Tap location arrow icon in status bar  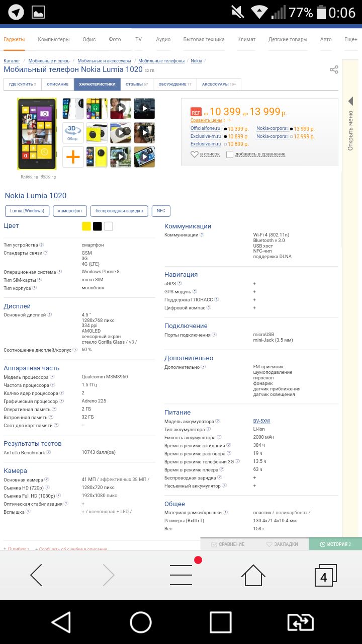point(16,12)
